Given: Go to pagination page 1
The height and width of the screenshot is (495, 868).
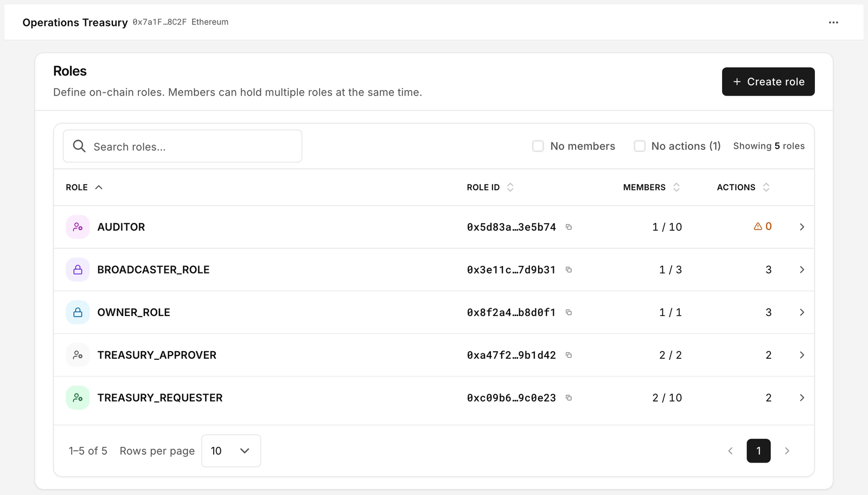Looking at the screenshot, I should pos(758,451).
